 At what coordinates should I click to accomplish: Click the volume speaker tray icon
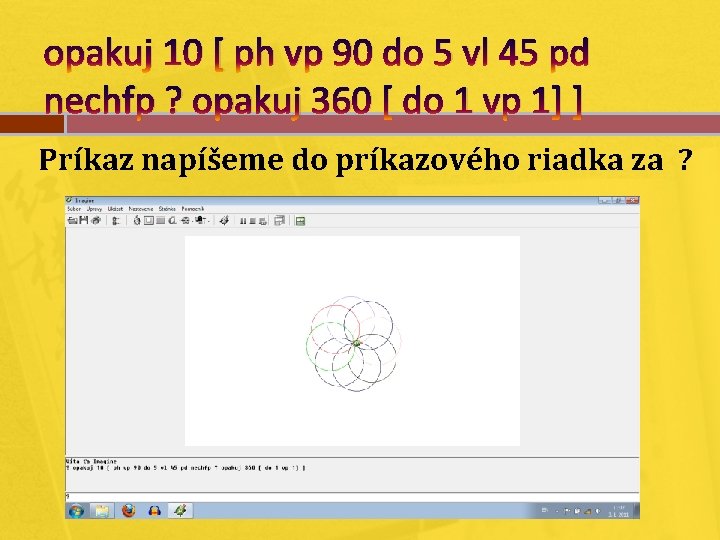tap(597, 511)
